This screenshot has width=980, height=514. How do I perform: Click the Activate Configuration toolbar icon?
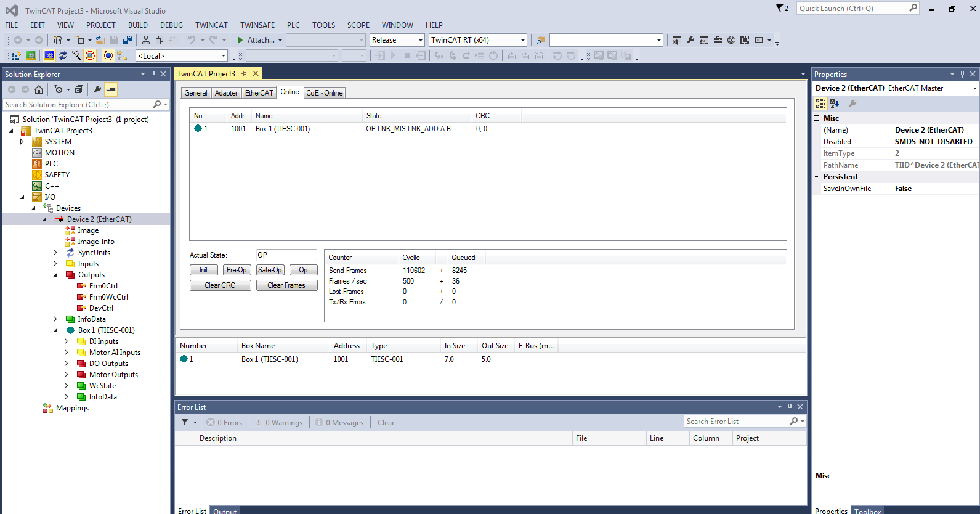coord(17,55)
